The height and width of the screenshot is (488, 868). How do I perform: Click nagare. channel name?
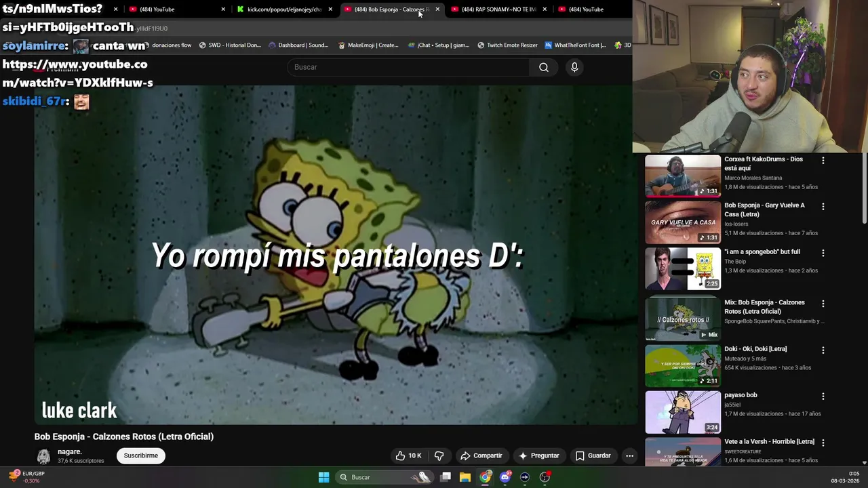click(x=70, y=451)
